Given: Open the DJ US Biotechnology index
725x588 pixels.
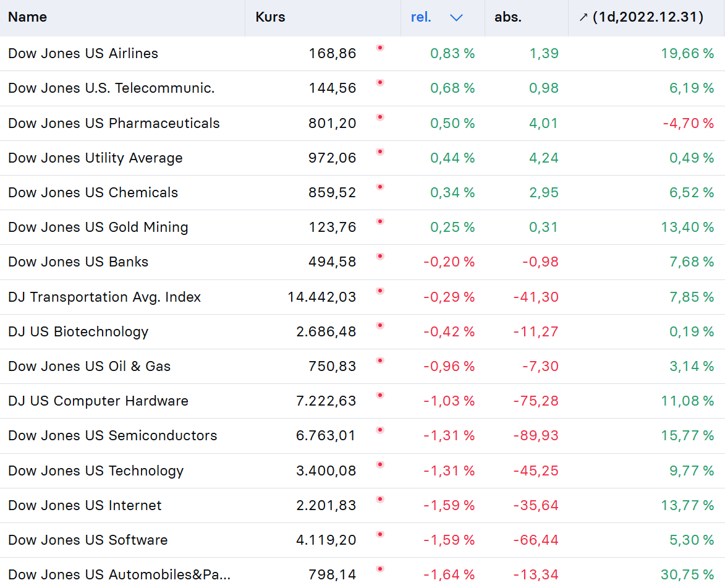Looking at the screenshot, I should coord(78,331).
